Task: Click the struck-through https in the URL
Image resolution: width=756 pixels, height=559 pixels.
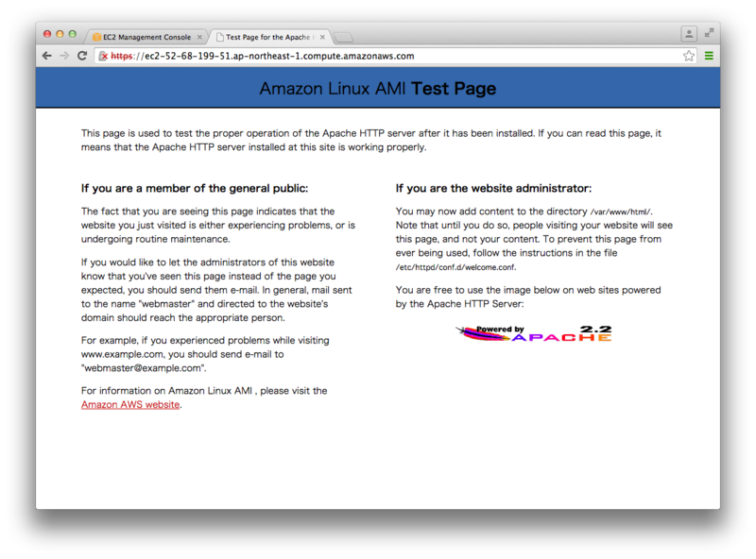Action: [121, 56]
